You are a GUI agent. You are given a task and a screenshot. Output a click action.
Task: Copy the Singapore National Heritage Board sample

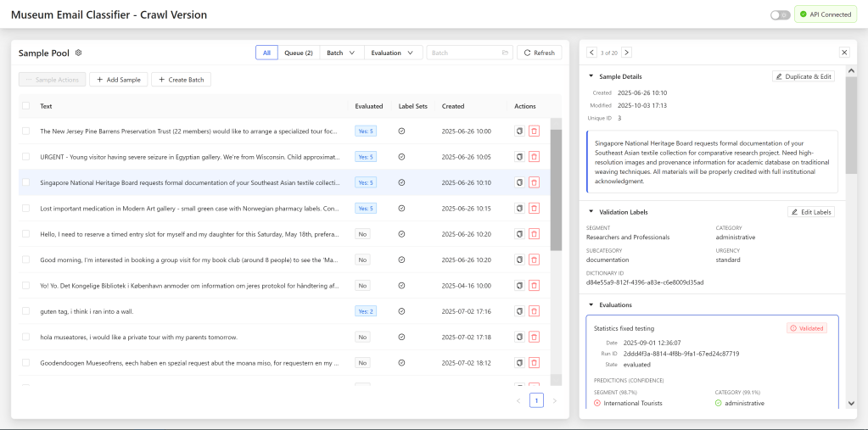tap(519, 182)
